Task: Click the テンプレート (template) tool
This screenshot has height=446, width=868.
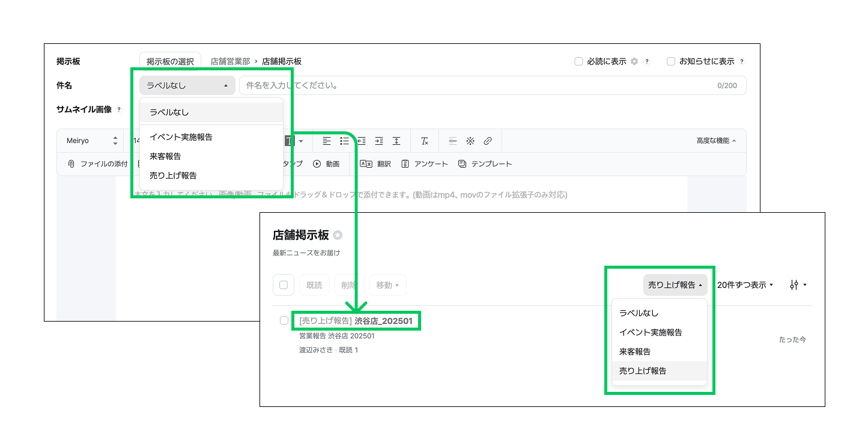Action: pyautogui.click(x=485, y=163)
